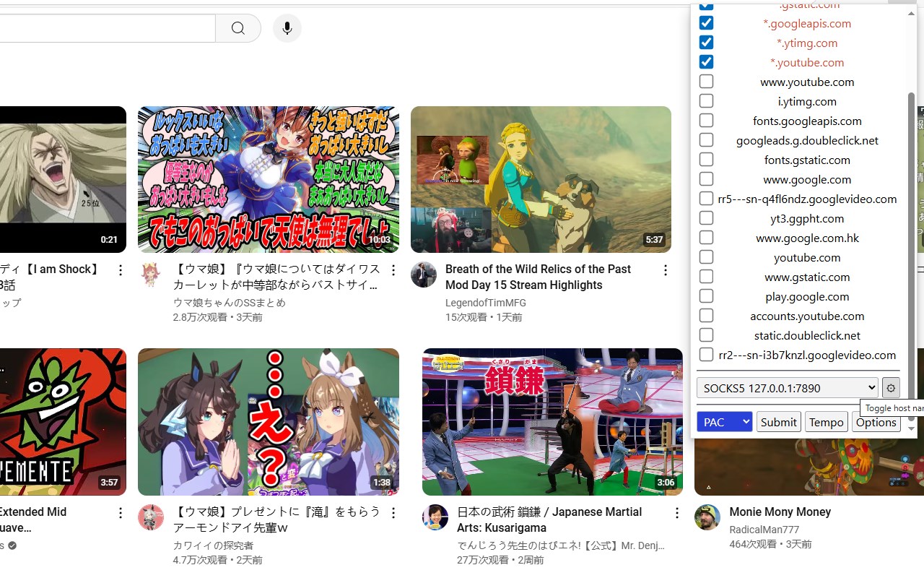Click the Tempo button
Viewport: 924px width, 578px height.
827,422
